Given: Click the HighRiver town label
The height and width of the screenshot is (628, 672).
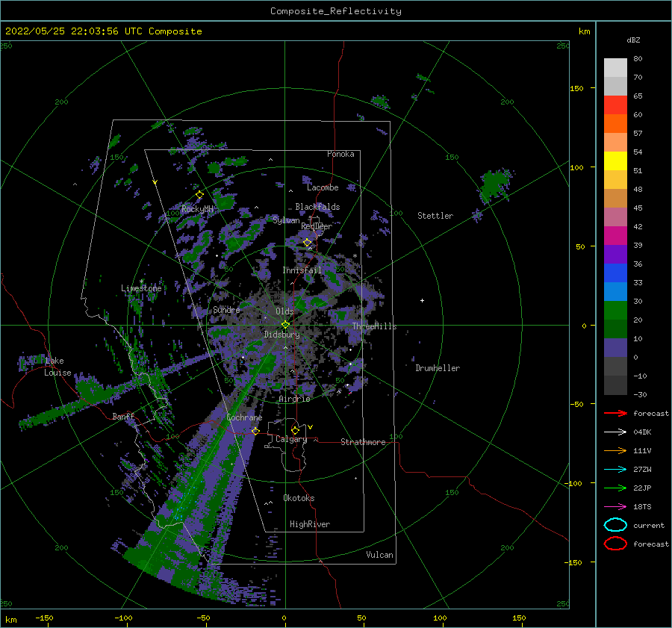Looking at the screenshot, I should pos(310,524).
